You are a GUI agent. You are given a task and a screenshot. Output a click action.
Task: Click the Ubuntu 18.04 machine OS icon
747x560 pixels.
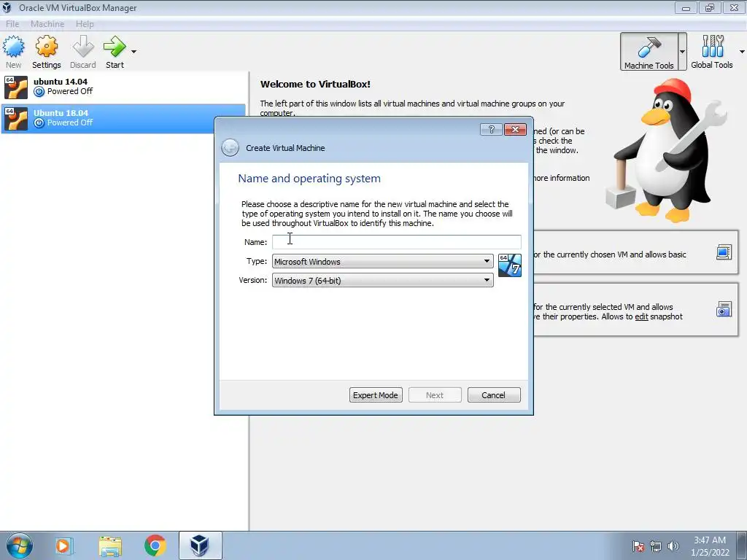[x=16, y=119]
